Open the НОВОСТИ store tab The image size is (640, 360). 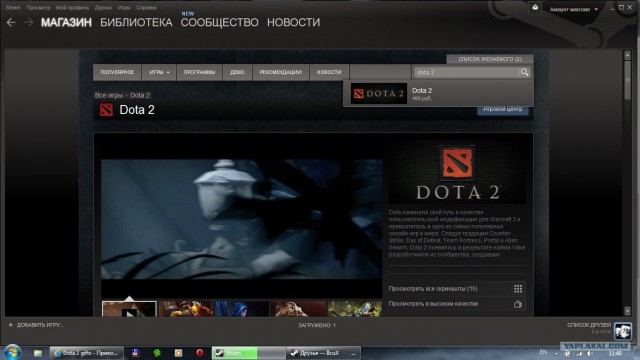(329, 72)
